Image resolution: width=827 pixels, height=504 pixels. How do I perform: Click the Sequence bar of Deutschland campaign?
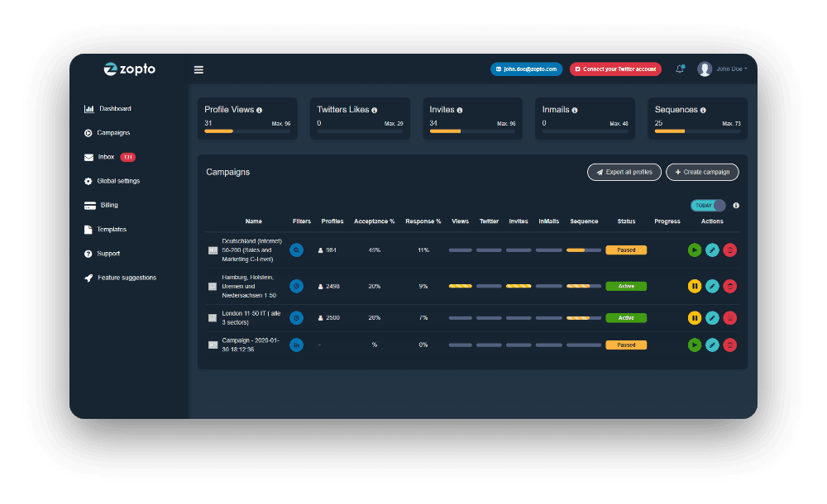pyautogui.click(x=583, y=250)
